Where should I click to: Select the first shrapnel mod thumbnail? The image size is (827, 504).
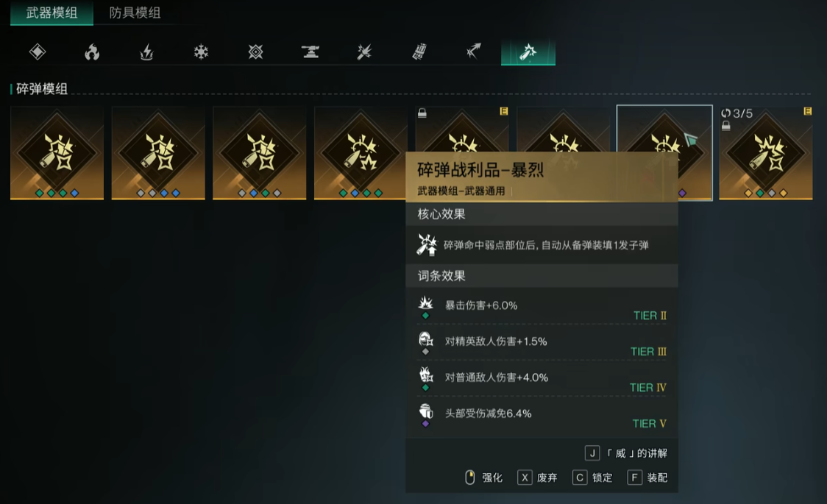[x=57, y=153]
